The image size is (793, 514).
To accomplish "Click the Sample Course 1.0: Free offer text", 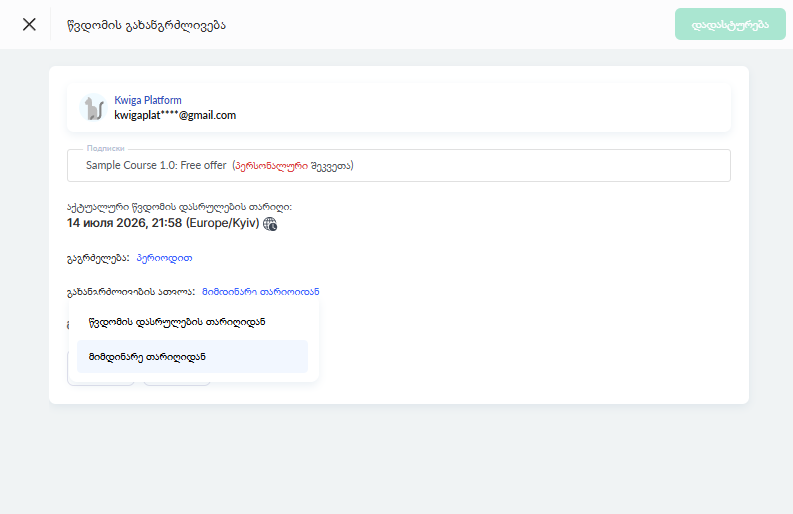I will tap(156, 165).
